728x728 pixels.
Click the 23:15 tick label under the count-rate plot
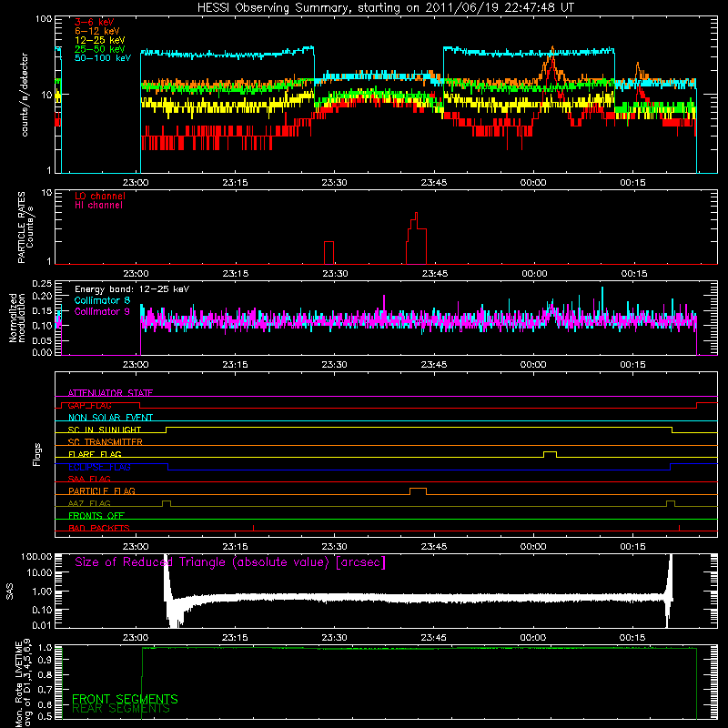click(235, 183)
